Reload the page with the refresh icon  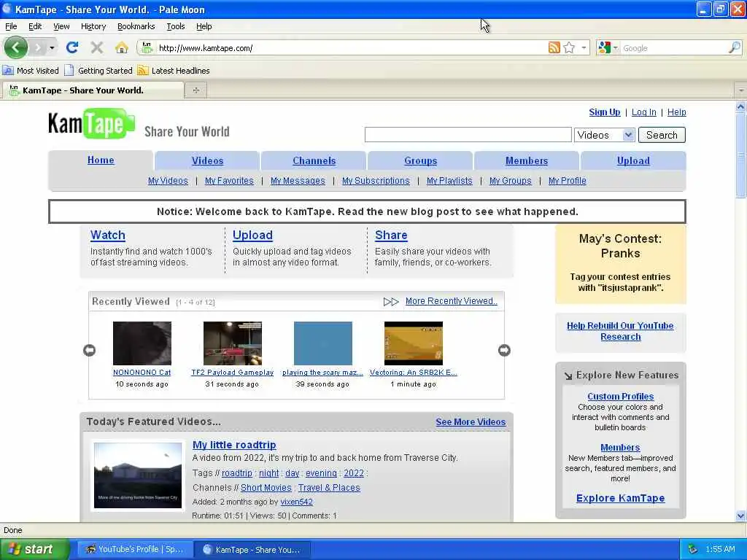[72, 47]
